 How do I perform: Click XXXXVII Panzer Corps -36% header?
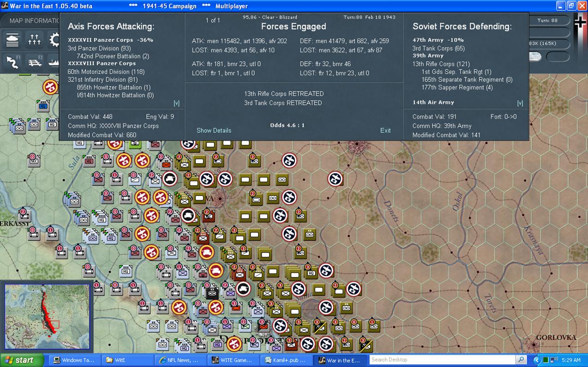tap(110, 40)
